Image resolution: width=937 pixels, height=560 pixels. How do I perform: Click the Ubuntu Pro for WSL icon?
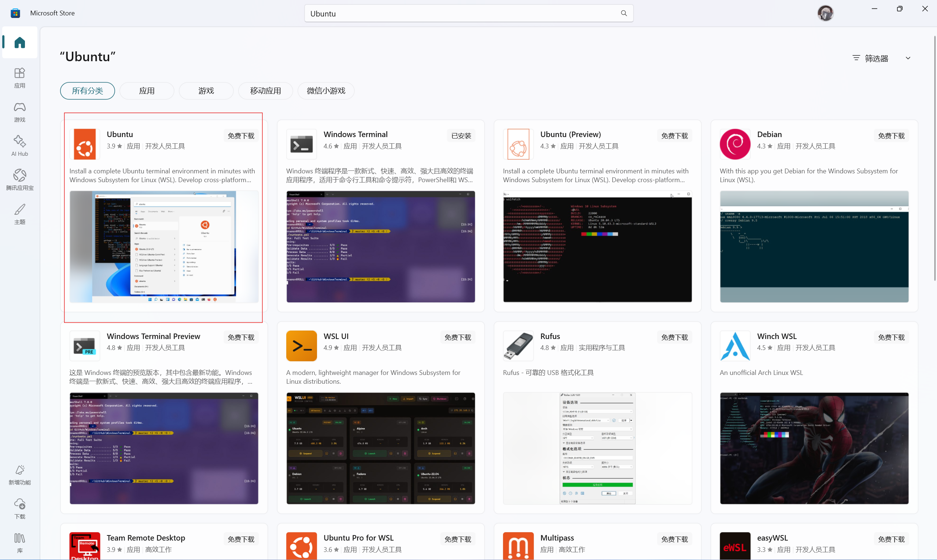301,546
